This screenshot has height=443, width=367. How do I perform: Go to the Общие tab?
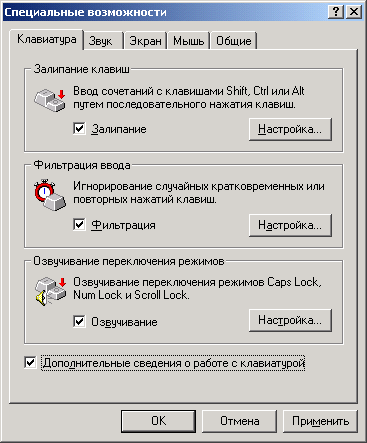234,41
